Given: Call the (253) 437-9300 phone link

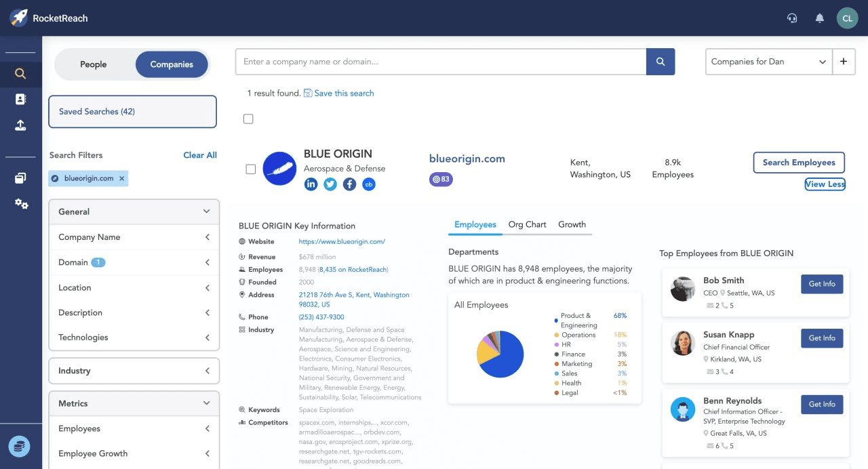Looking at the screenshot, I should [x=321, y=317].
